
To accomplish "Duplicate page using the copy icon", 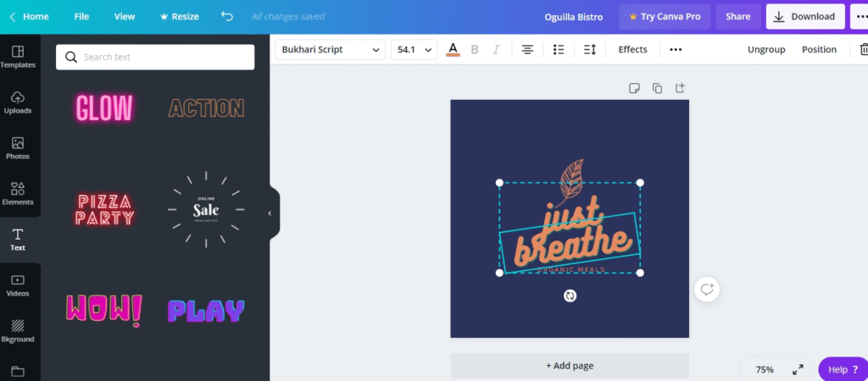I will tap(657, 88).
